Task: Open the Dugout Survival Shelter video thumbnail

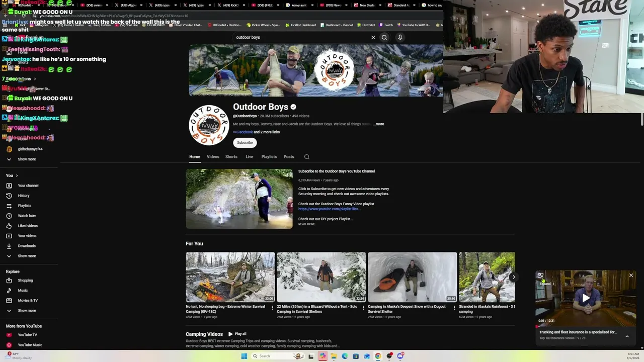Action: (x=413, y=277)
